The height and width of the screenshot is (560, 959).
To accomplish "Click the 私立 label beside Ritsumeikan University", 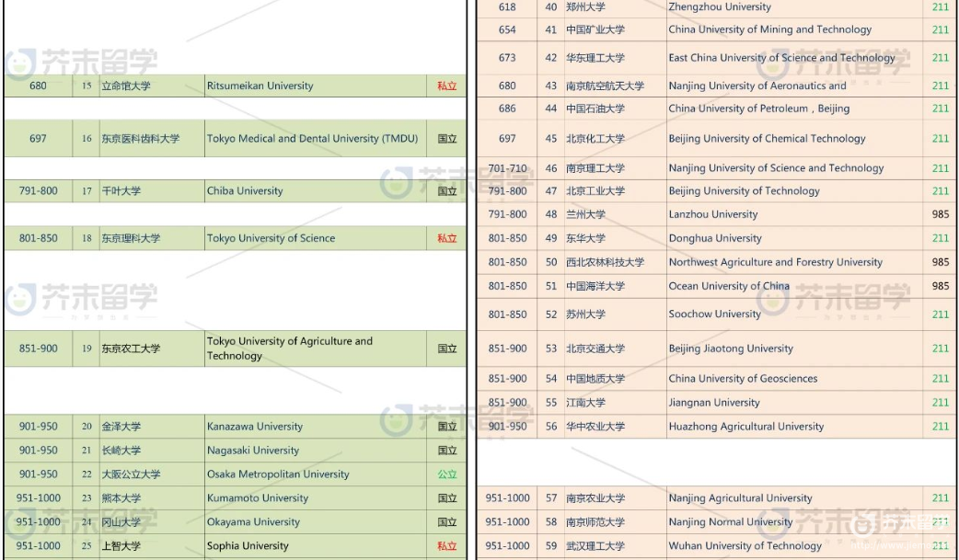I will (447, 86).
